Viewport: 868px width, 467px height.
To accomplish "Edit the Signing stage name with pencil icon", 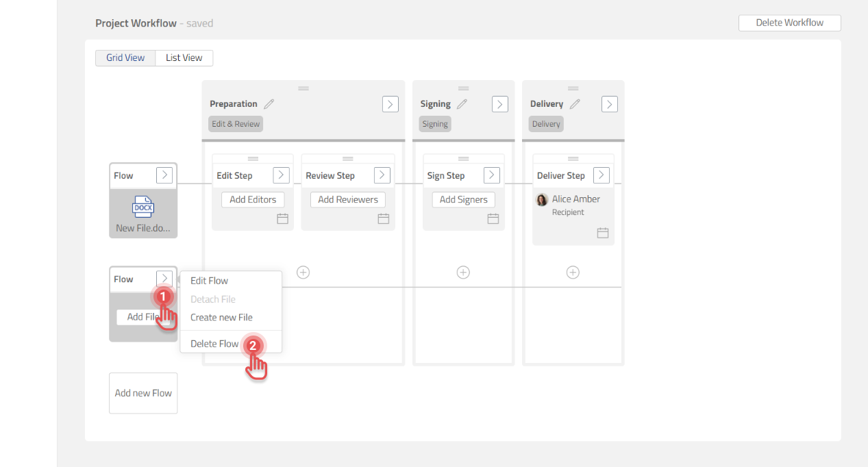I will pyautogui.click(x=462, y=104).
